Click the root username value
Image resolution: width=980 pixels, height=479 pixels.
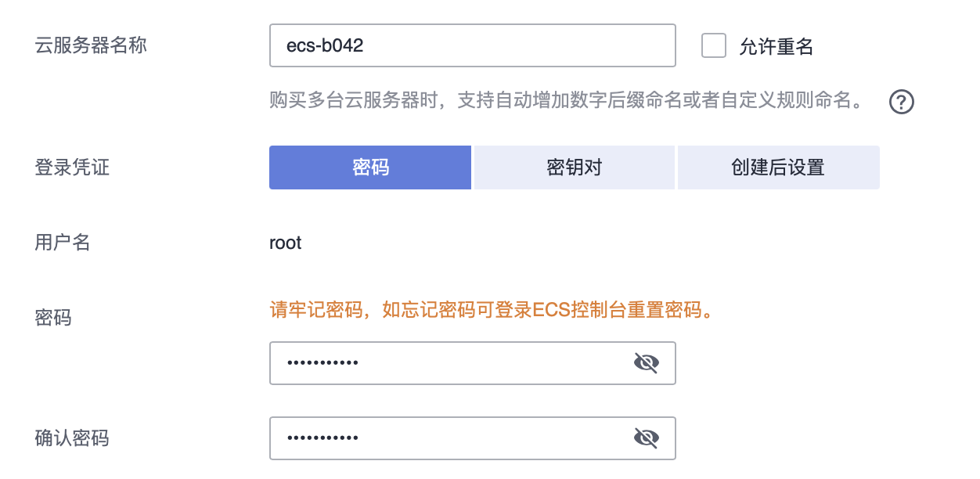[x=286, y=243]
